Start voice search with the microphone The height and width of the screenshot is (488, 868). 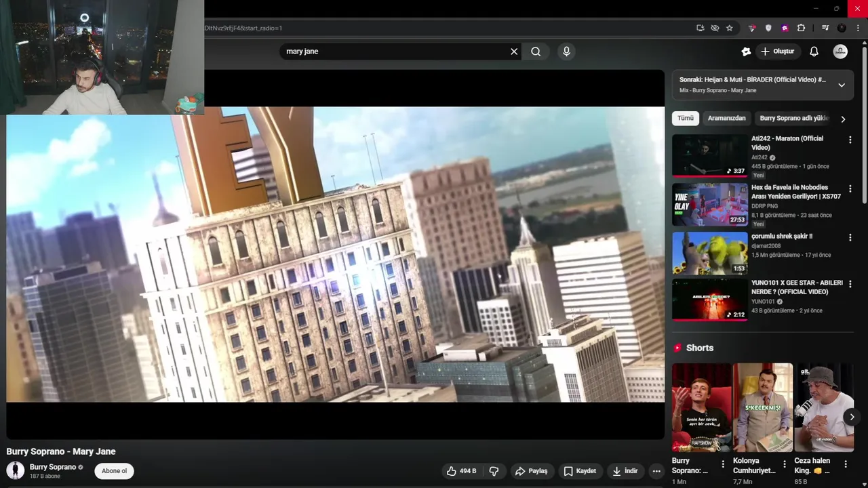(566, 52)
